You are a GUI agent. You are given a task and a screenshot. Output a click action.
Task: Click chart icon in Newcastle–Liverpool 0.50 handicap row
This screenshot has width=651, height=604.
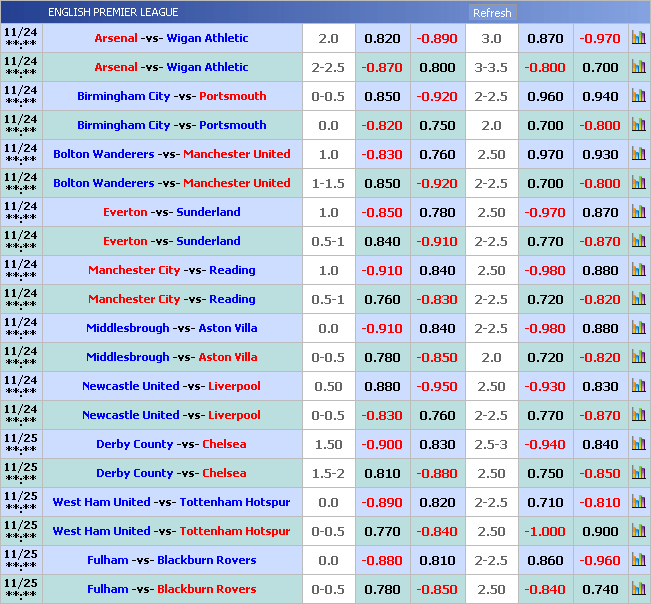638,386
